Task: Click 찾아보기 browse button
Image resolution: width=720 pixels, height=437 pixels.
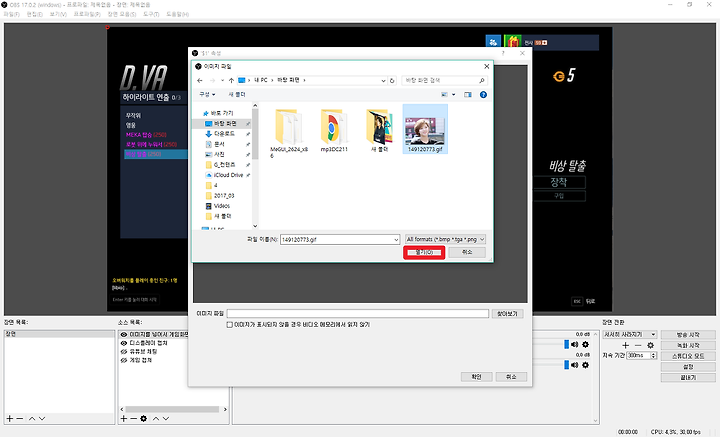Action: pos(507,314)
